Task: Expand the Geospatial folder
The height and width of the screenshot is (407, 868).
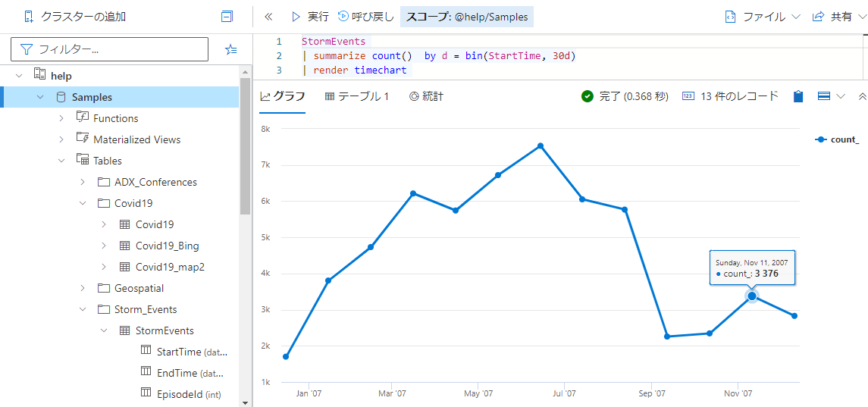Action: (83, 288)
